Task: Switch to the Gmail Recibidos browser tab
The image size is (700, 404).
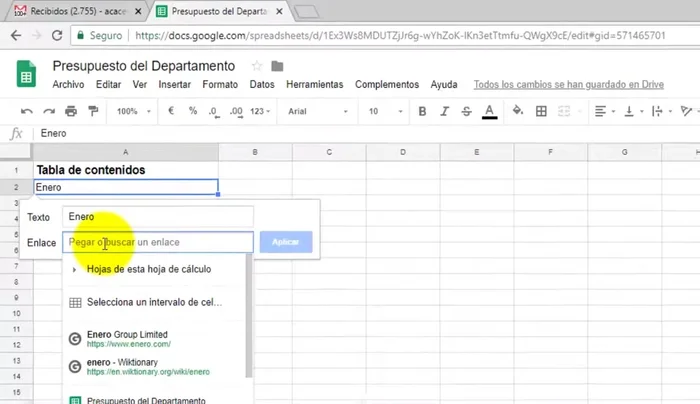Action: pyautogui.click(x=75, y=11)
